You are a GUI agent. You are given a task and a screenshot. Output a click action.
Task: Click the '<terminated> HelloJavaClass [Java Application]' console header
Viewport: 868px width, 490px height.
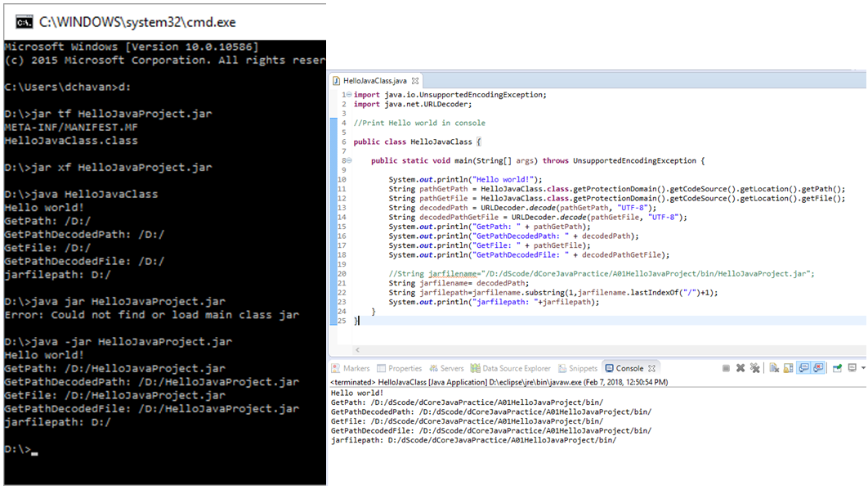pos(499,383)
